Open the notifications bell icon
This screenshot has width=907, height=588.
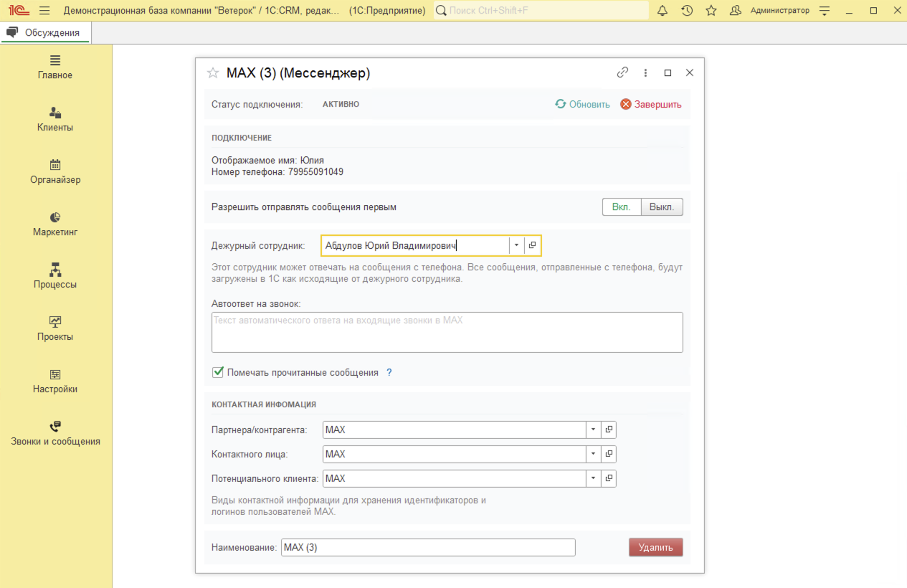[x=663, y=11]
